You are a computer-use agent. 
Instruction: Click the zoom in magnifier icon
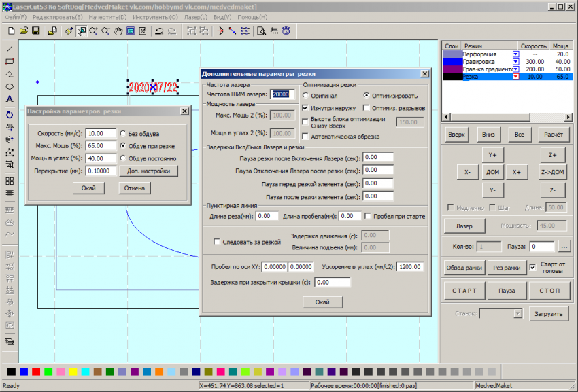point(93,31)
